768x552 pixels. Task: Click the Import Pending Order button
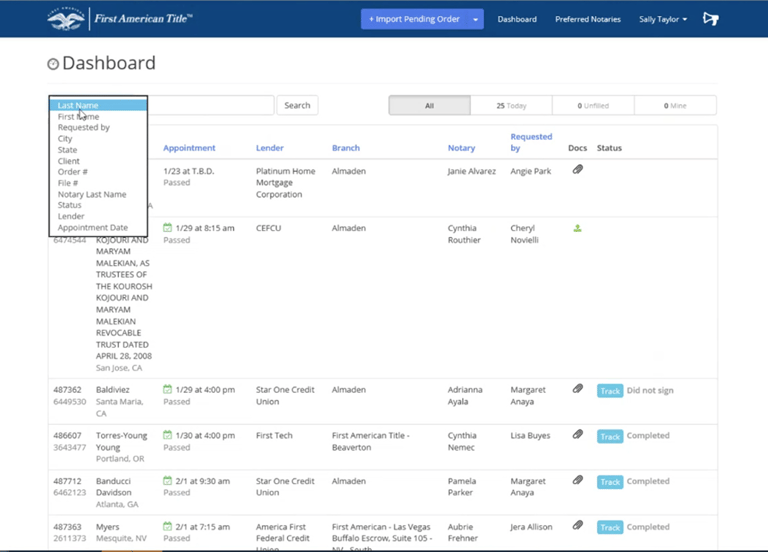(x=414, y=19)
